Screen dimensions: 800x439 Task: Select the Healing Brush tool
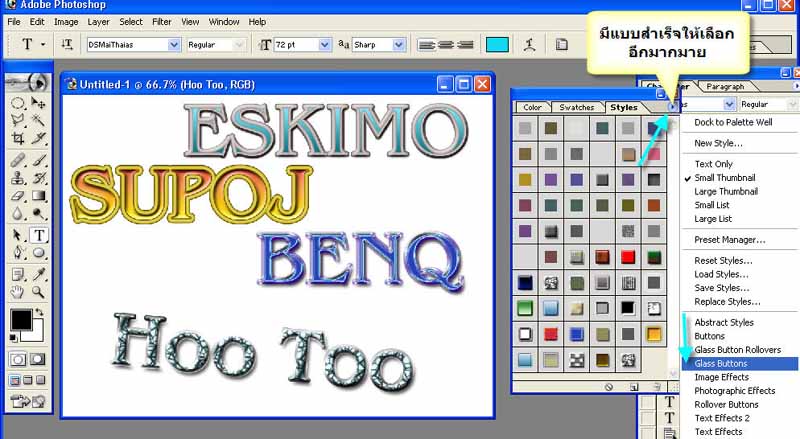18,161
